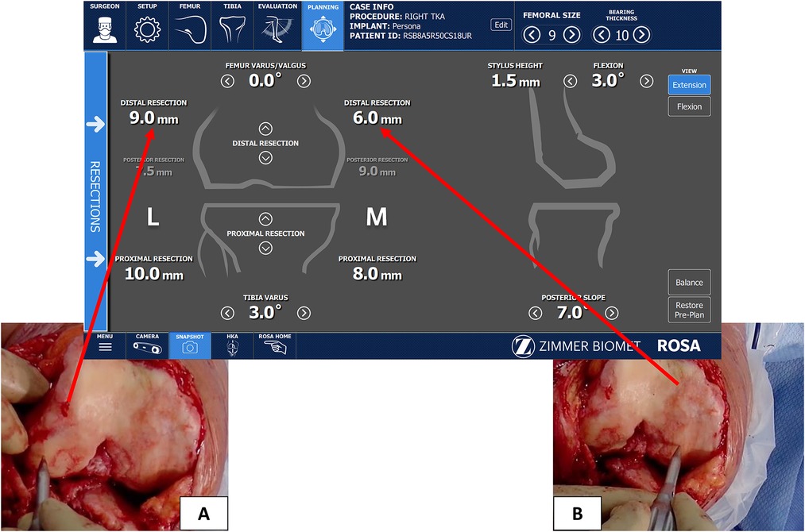Open the Setup gear tab
This screenshot has width=805, height=532.
(147, 25)
